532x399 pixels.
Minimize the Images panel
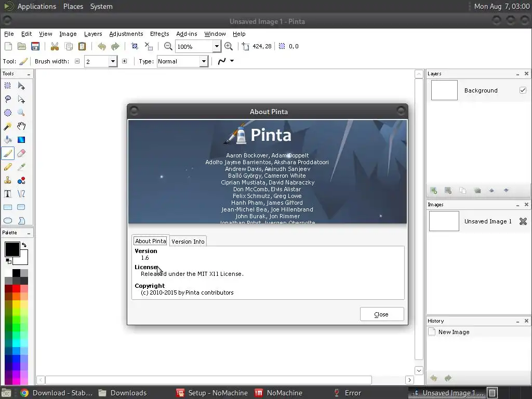[x=518, y=205]
